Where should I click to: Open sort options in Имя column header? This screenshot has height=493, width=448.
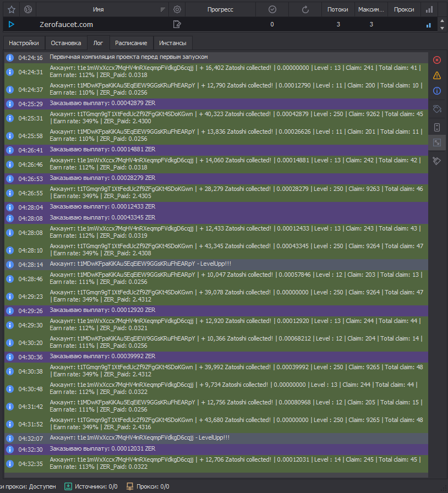point(162,10)
